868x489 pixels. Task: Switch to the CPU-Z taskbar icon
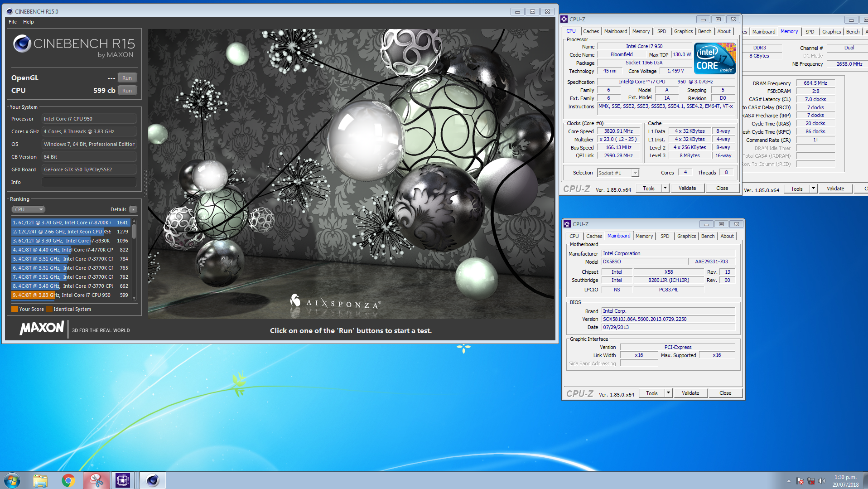123,480
